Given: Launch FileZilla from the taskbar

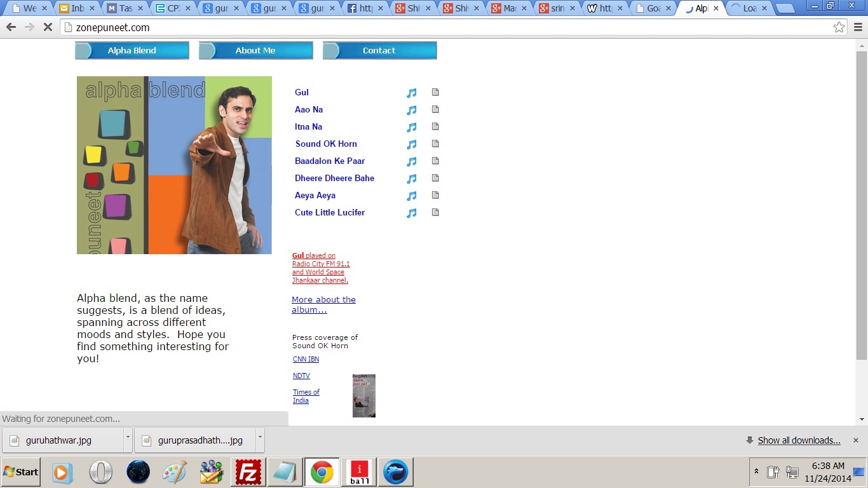Looking at the screenshot, I should point(250,472).
